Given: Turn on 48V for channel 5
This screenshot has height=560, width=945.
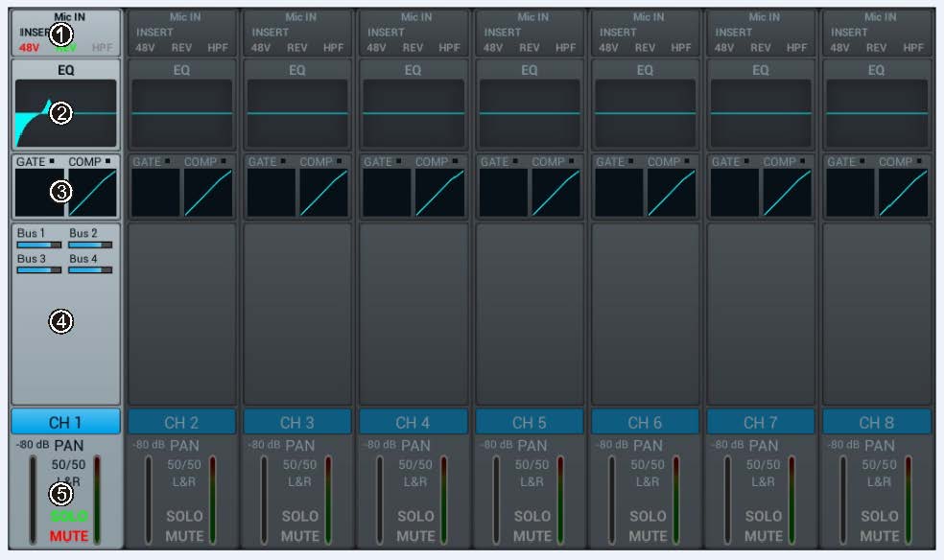Looking at the screenshot, I should pyautogui.click(x=492, y=48).
